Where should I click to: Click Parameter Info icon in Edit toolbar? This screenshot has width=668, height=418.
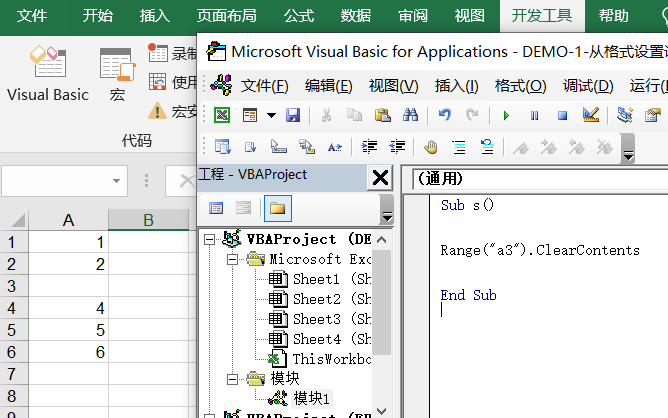click(307, 147)
